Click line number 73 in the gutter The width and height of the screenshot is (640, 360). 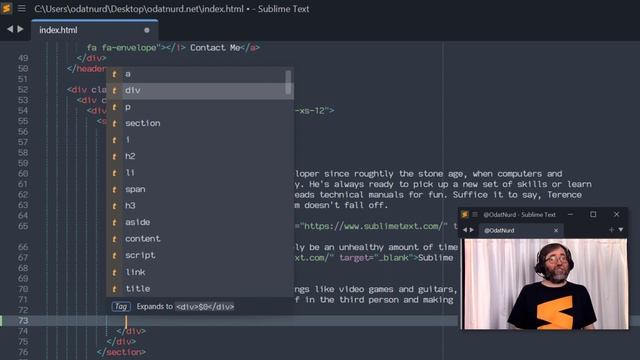coord(23,321)
